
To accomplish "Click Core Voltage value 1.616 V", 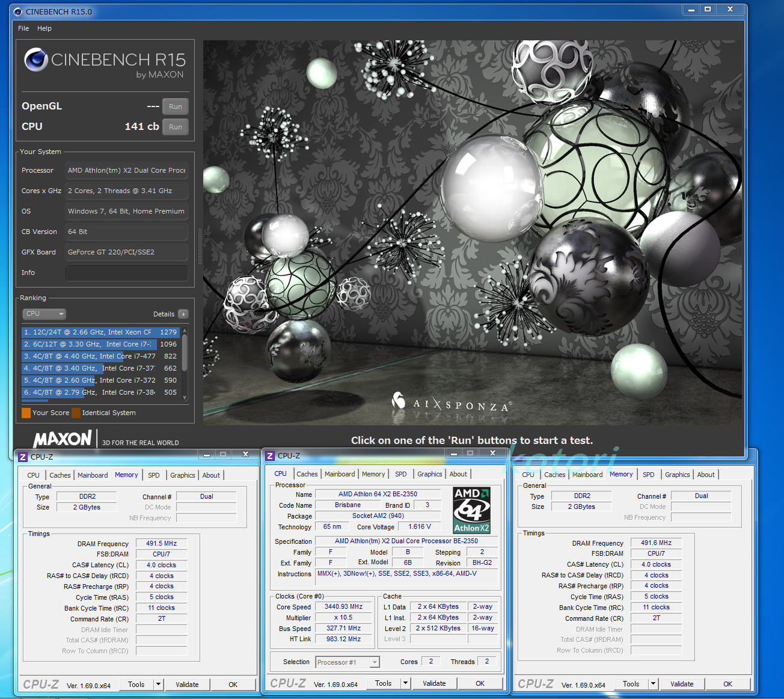I will coord(420,526).
